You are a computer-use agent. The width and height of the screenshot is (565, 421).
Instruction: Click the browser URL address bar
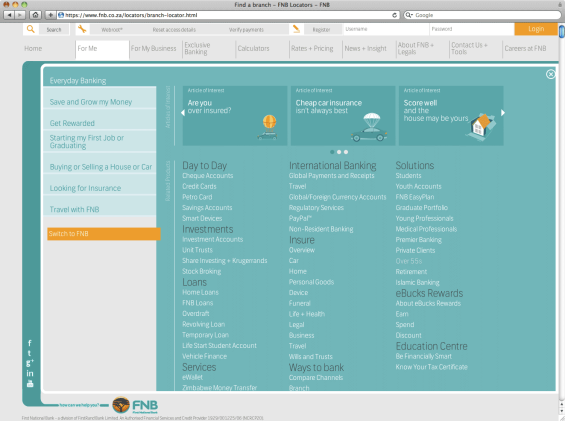(229, 15)
